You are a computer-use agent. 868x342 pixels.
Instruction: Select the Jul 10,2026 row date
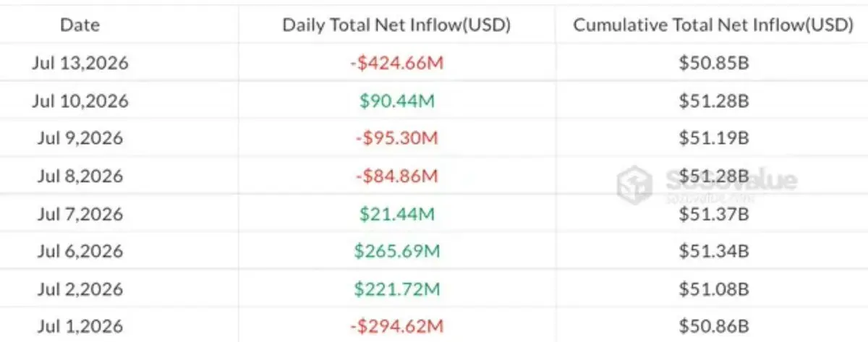point(80,101)
